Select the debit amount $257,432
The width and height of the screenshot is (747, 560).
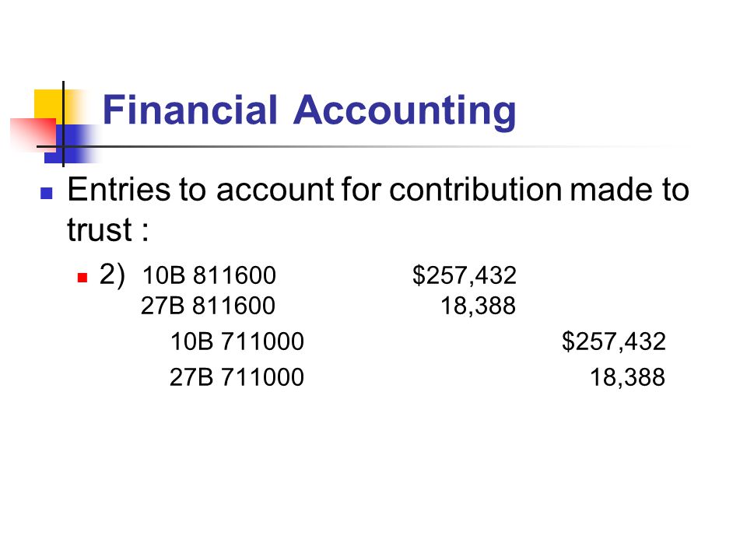click(465, 275)
